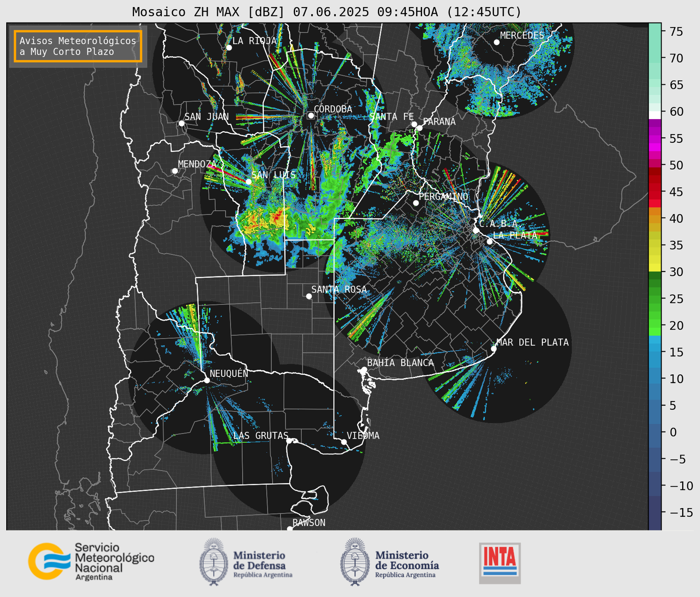This screenshot has width=700, height=597.
Task: Click the Córdoba city marker
Action: coord(311,115)
